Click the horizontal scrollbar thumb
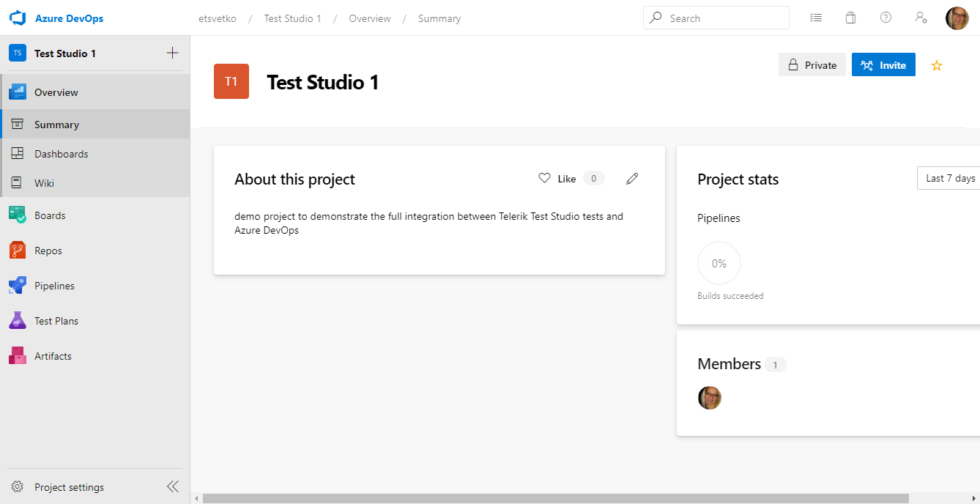This screenshot has height=504, width=980. pos(556,498)
